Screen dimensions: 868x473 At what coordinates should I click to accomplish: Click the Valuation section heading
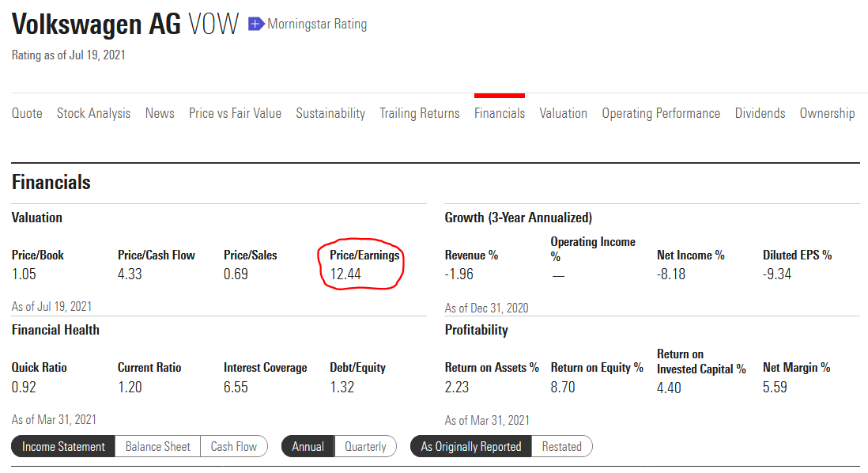pos(37,218)
